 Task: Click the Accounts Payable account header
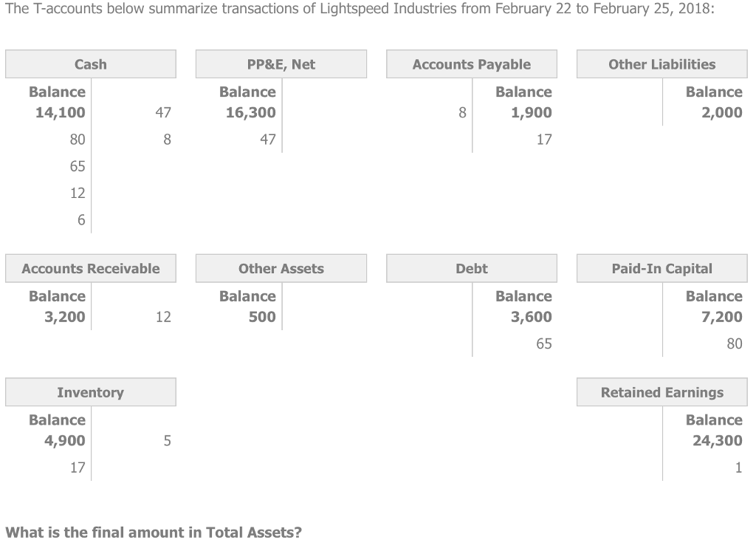pos(472,64)
